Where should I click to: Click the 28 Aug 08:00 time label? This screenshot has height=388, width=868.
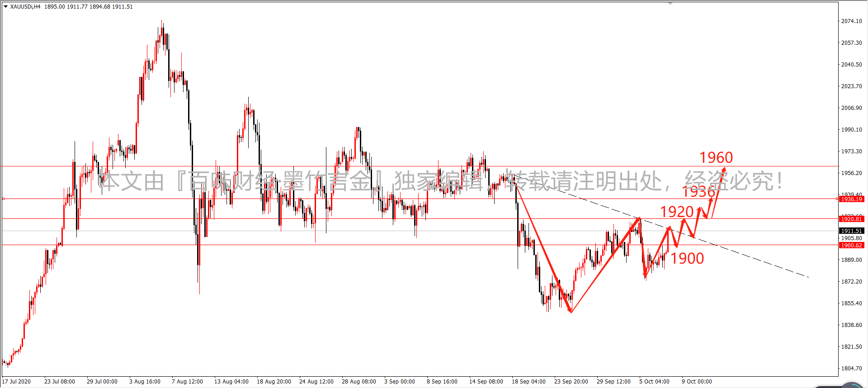(x=359, y=382)
